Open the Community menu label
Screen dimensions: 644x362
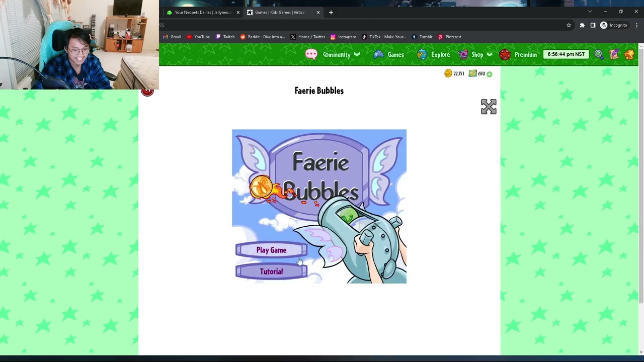tap(337, 55)
